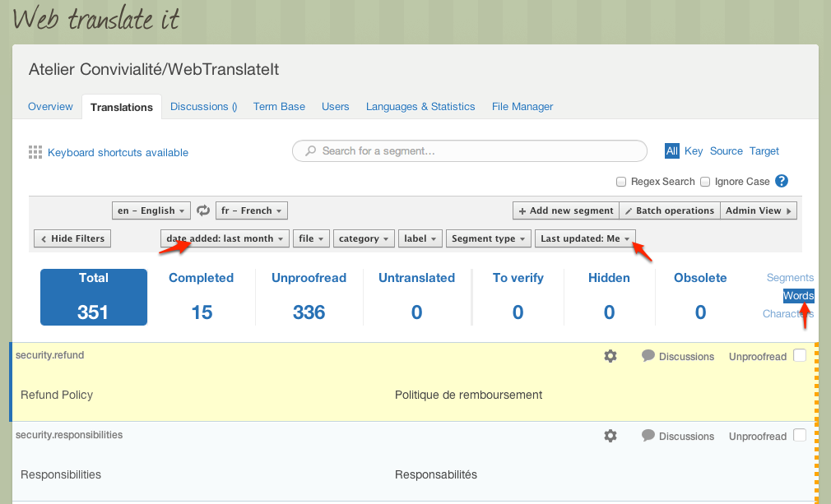Expand the Admin View menu

[x=759, y=210]
